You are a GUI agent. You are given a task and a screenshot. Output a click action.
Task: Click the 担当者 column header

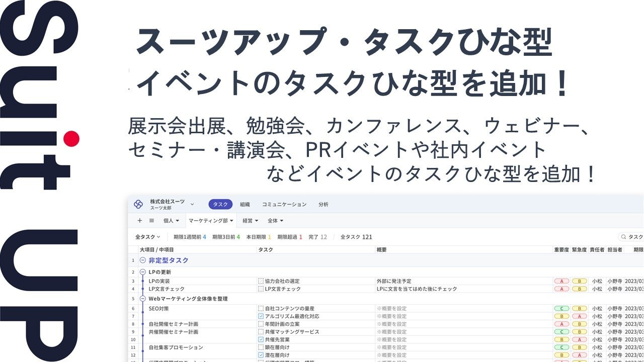click(x=614, y=249)
